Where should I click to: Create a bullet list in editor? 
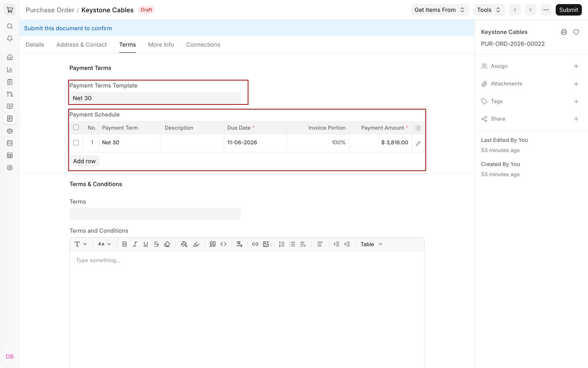pyautogui.click(x=293, y=244)
